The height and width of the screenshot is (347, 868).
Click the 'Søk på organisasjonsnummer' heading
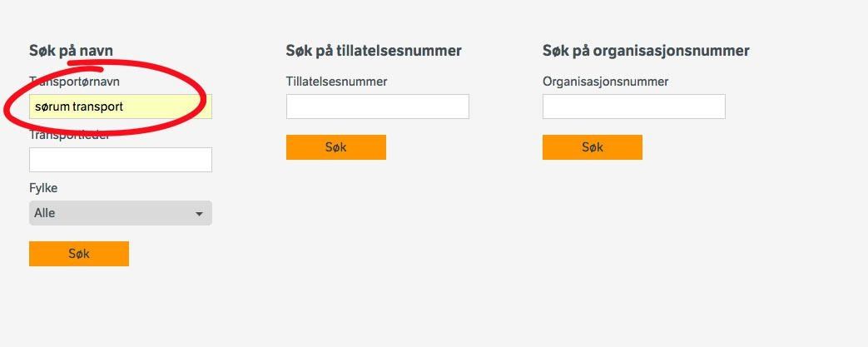(x=646, y=51)
